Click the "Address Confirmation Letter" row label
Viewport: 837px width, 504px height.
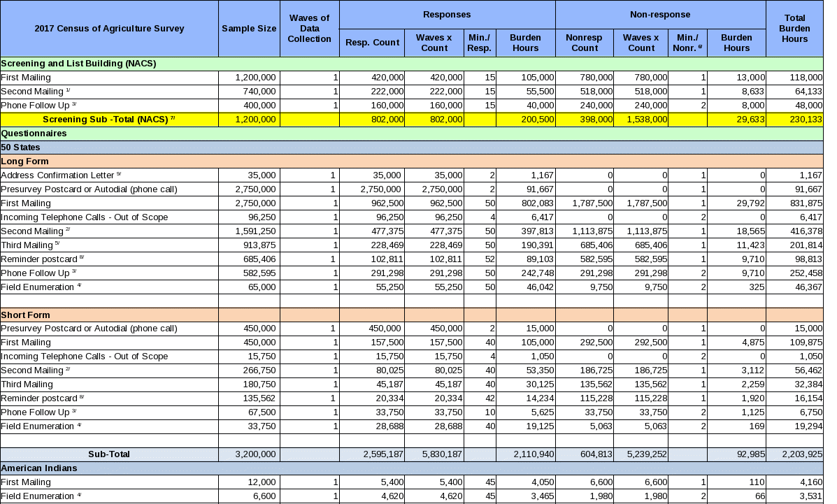click(x=62, y=175)
